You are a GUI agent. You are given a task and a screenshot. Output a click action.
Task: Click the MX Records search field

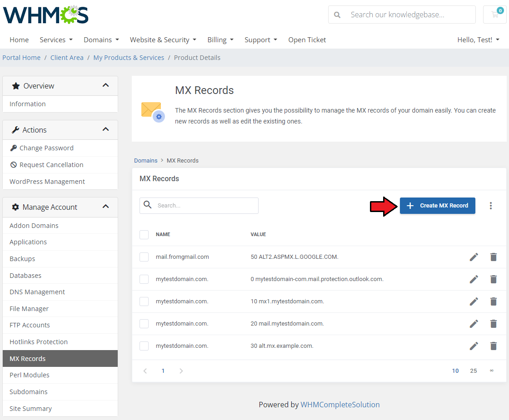[199, 206]
